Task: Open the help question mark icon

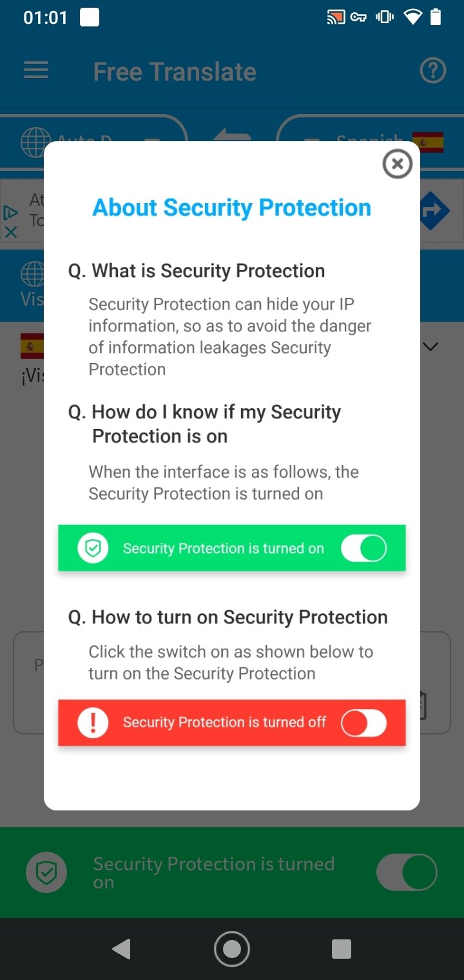Action: tap(433, 71)
